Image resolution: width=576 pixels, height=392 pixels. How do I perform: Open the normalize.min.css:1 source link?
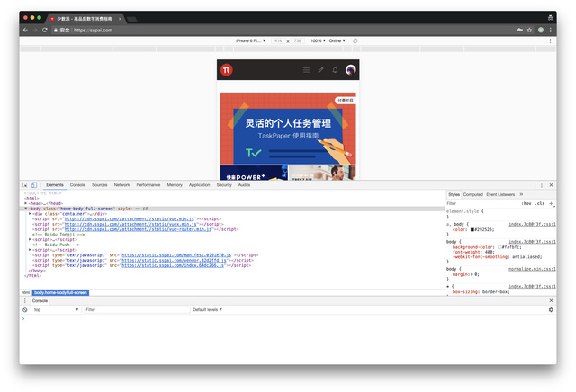coord(532,269)
